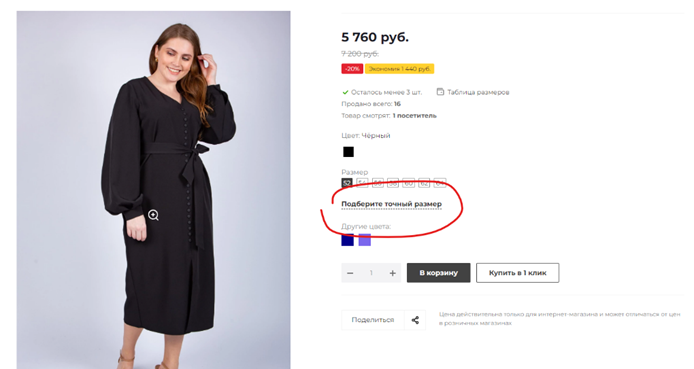Open Подберите точный размер link
The image size is (694, 369).
[x=392, y=204]
